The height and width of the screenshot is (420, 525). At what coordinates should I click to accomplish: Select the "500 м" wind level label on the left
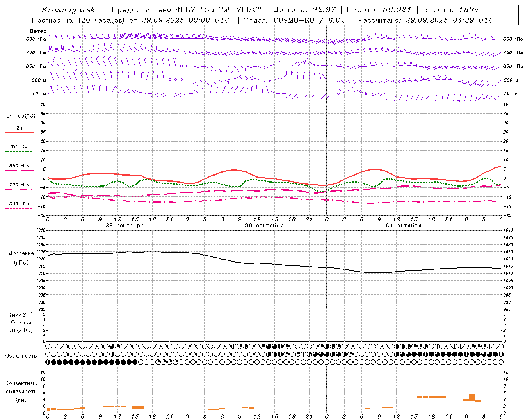click(x=39, y=80)
